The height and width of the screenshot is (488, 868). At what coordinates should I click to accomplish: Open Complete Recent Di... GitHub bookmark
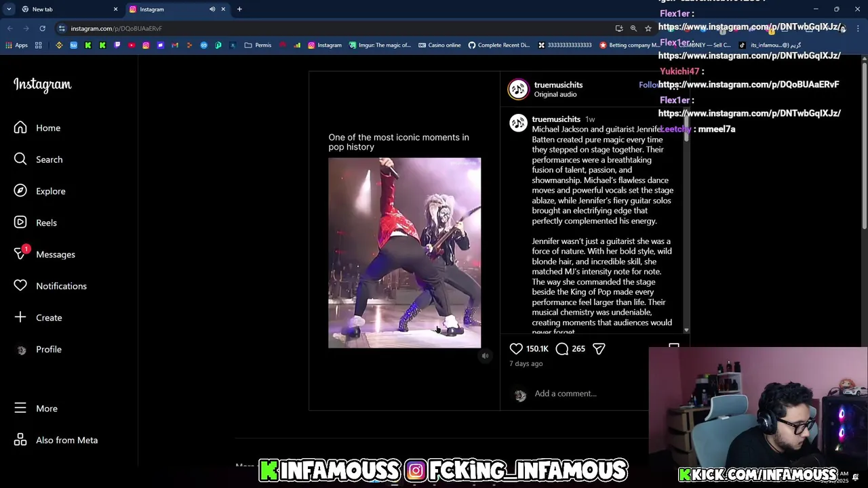click(499, 45)
